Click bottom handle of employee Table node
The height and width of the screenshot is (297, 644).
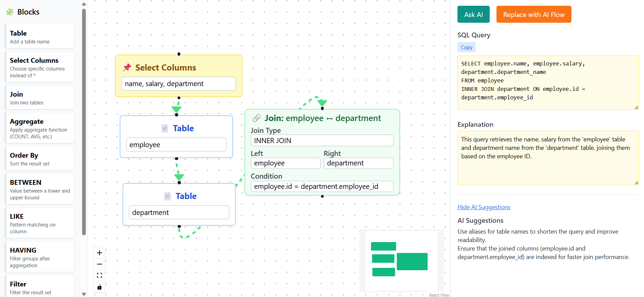click(176, 158)
